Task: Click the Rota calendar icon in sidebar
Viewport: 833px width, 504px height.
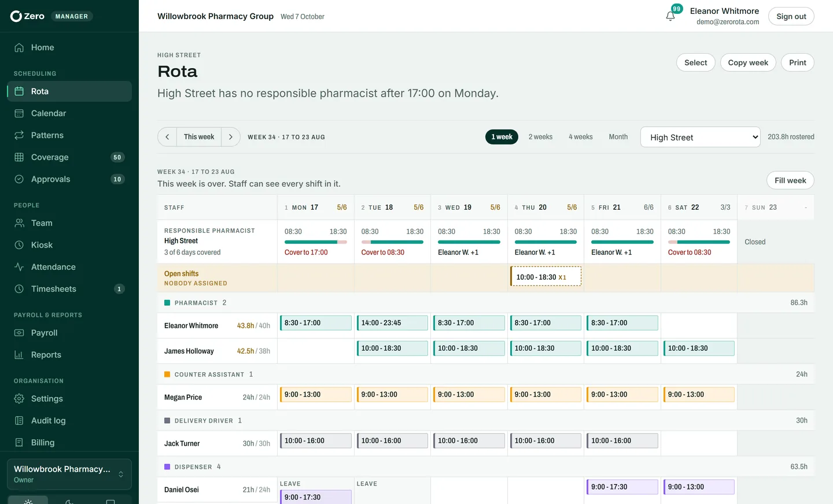Action: [x=19, y=91]
